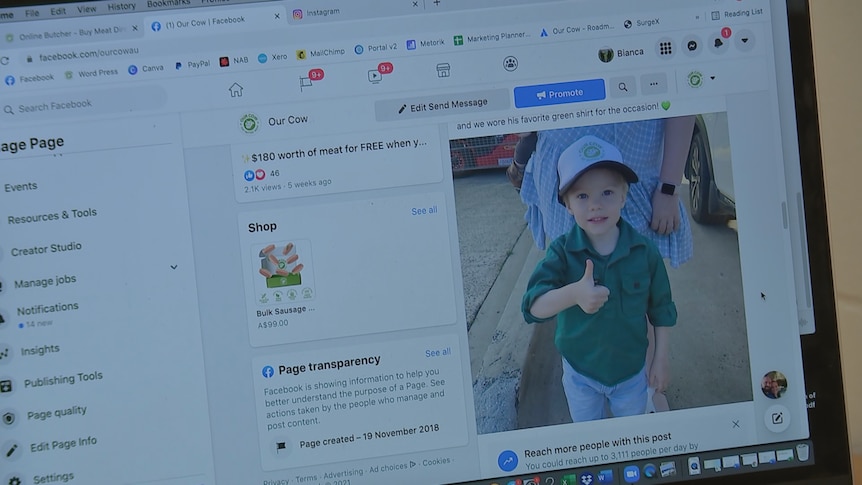Open Resources & Tools in the sidebar
The image size is (862, 485).
52,216
